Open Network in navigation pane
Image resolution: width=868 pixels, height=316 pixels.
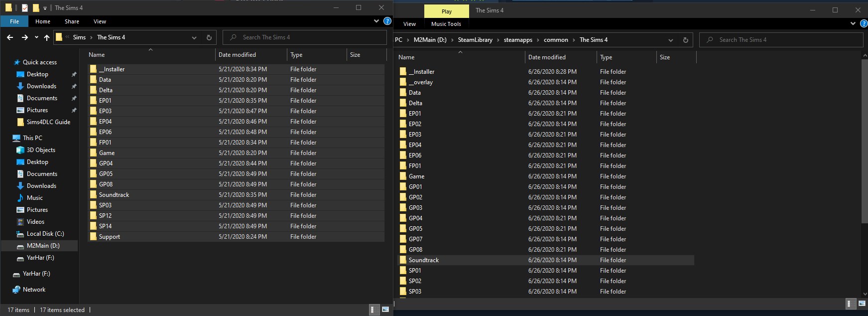coord(34,290)
